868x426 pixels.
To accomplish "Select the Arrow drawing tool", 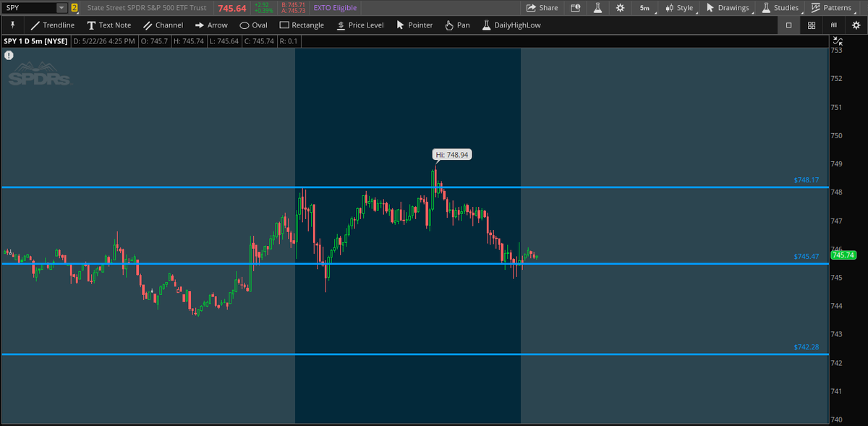I will [x=211, y=25].
